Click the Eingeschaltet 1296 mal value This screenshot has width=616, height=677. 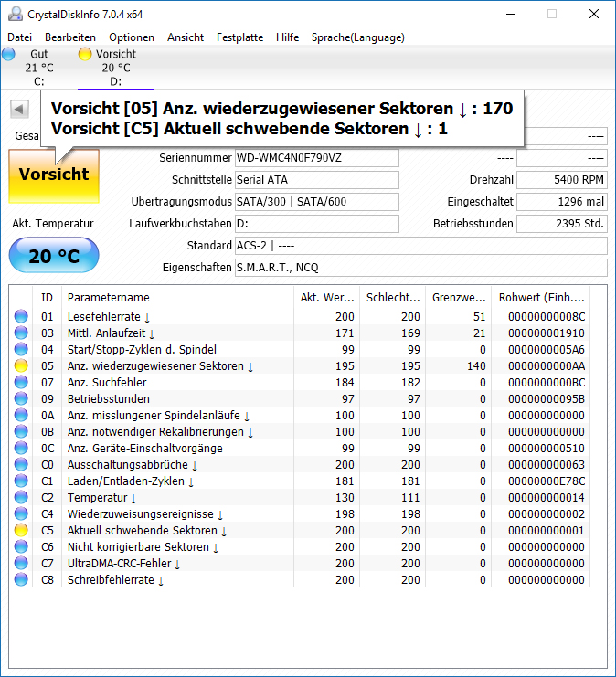coord(562,202)
